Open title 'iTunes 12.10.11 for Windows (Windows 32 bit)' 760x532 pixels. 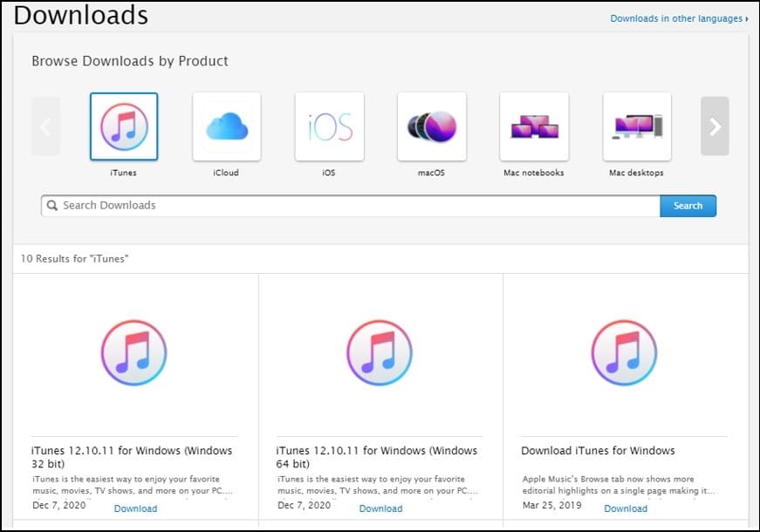tap(132, 457)
